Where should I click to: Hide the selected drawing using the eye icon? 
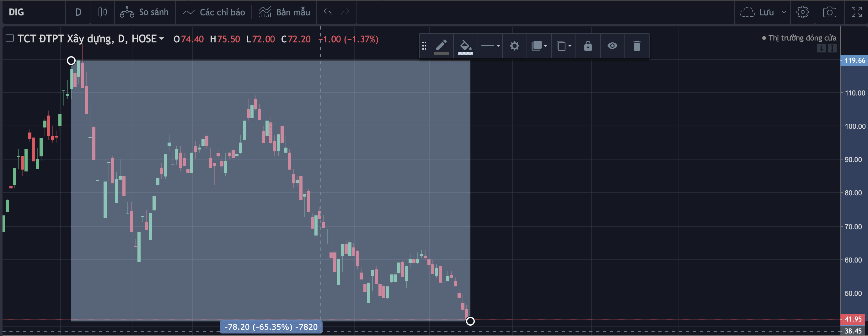[x=612, y=46]
